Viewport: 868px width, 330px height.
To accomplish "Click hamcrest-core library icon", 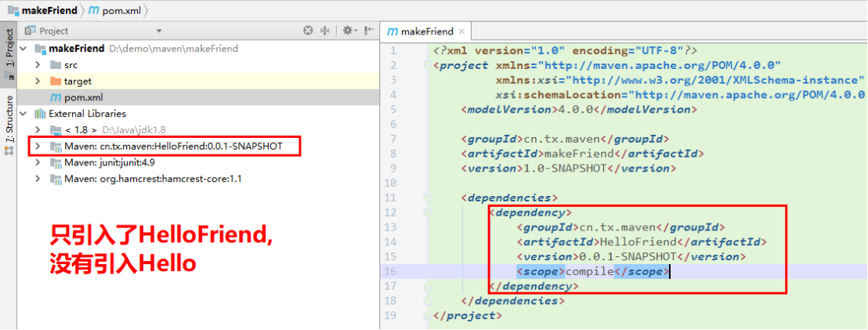I will tap(56, 179).
